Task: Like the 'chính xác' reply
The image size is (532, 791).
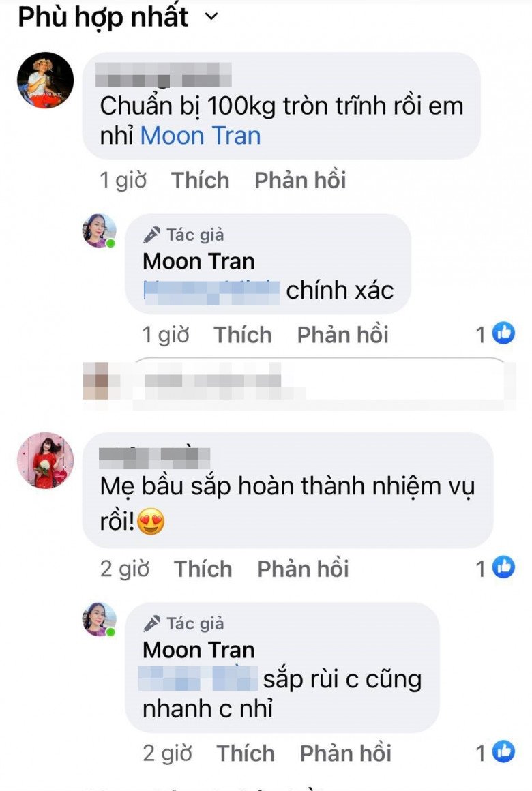Action: 242,335
